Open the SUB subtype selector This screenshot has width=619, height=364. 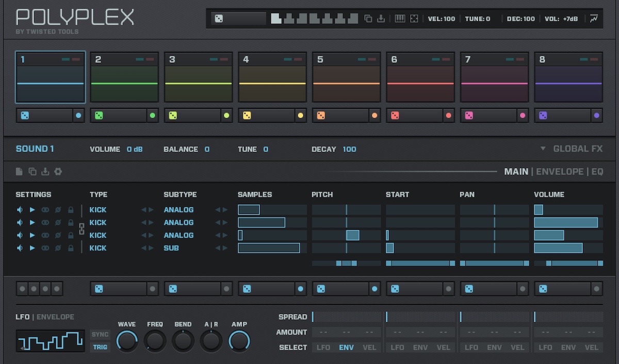(171, 248)
